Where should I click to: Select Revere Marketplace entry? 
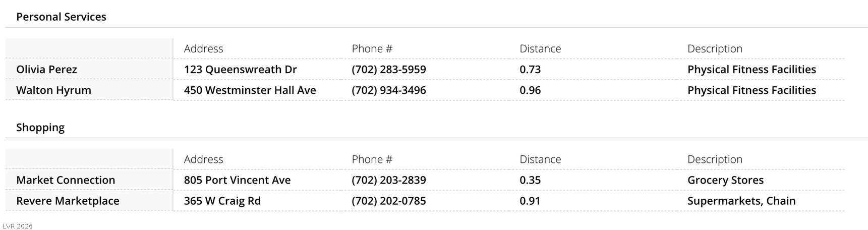(68, 201)
